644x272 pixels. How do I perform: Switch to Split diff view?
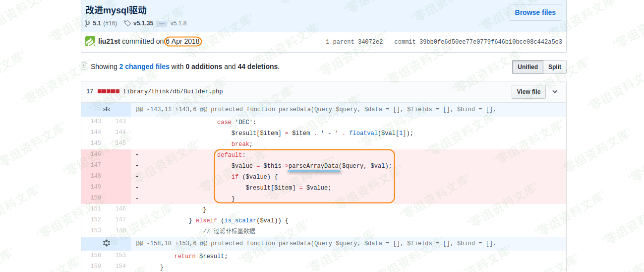(554, 67)
